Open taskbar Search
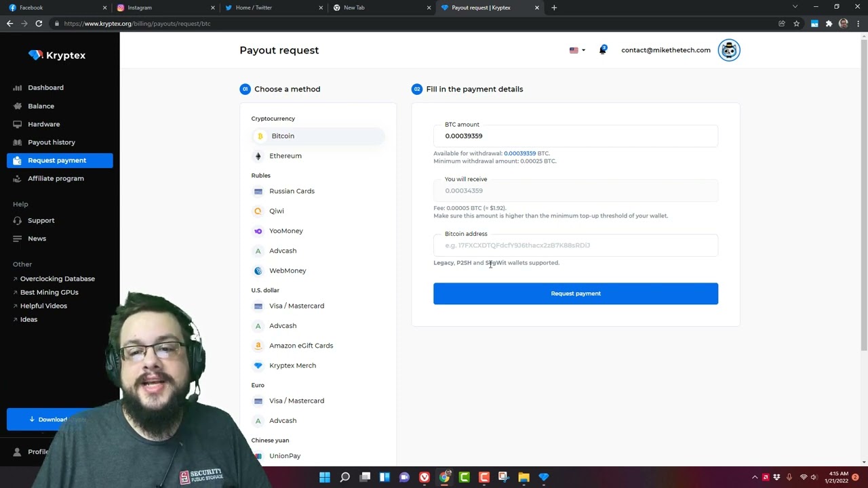The image size is (868, 488). [x=344, y=477]
